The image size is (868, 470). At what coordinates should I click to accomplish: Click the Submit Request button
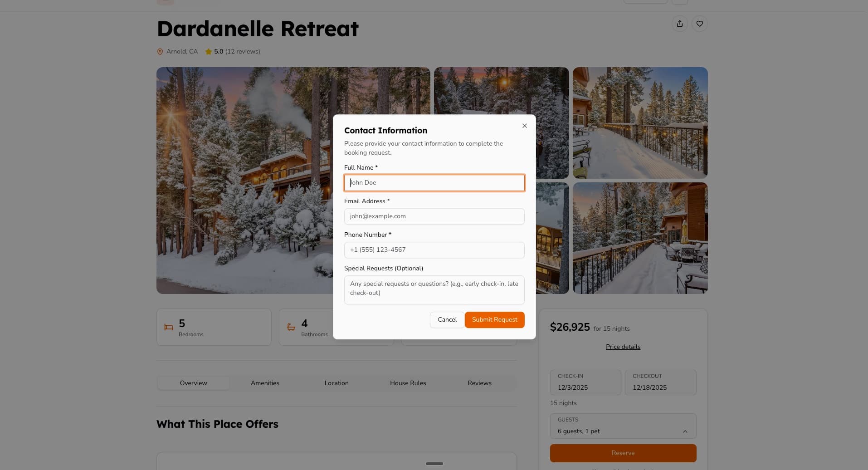494,320
